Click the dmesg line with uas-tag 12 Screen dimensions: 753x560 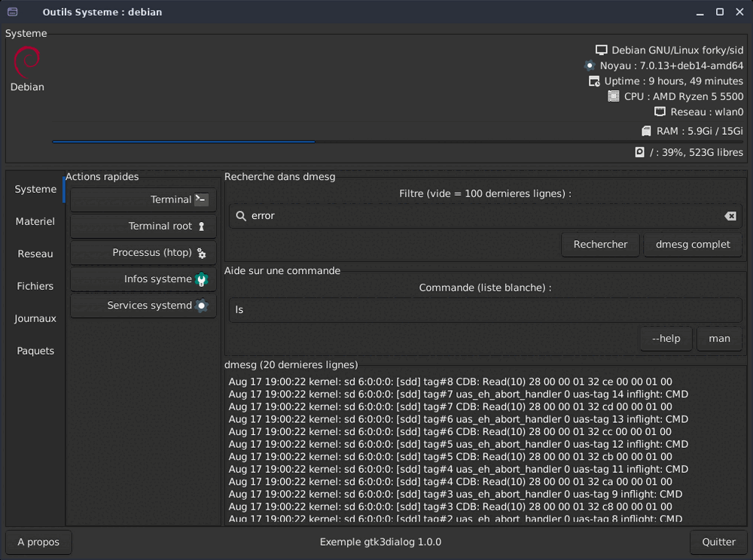[459, 444]
